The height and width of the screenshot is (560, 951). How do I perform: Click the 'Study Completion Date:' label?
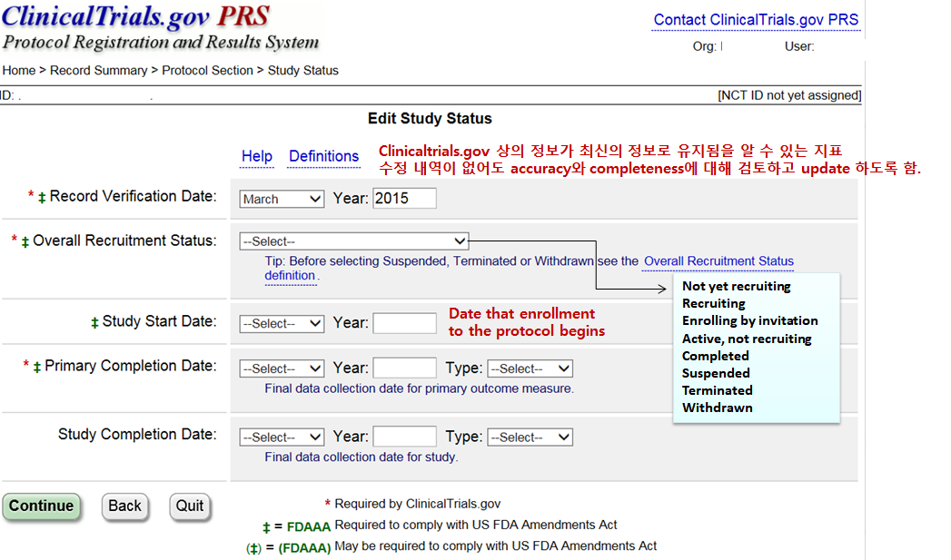point(137,435)
